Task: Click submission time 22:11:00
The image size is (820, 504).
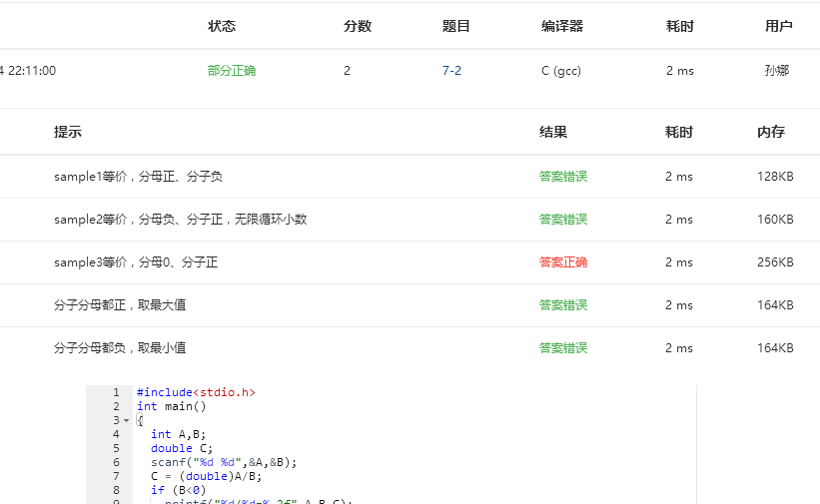Action: tap(32, 71)
